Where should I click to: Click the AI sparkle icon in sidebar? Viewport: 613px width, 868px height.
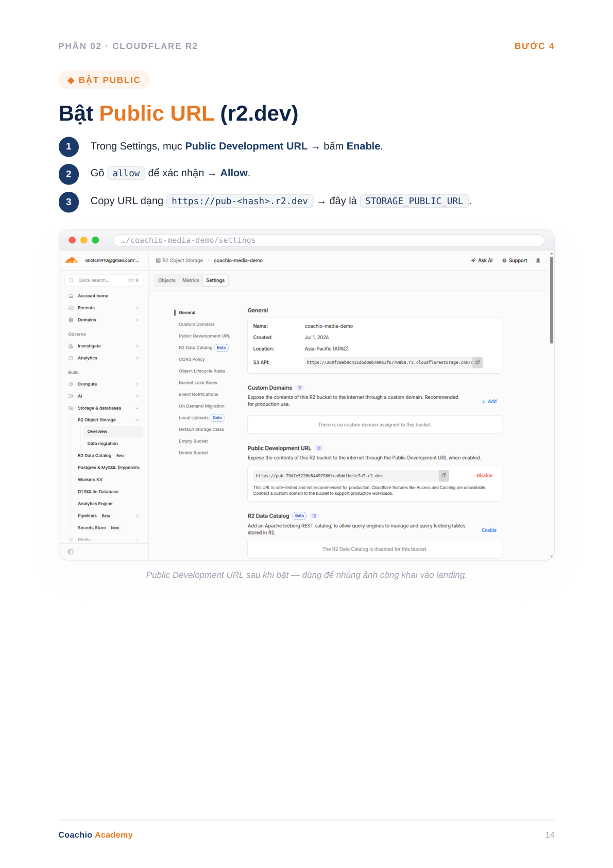point(71,396)
